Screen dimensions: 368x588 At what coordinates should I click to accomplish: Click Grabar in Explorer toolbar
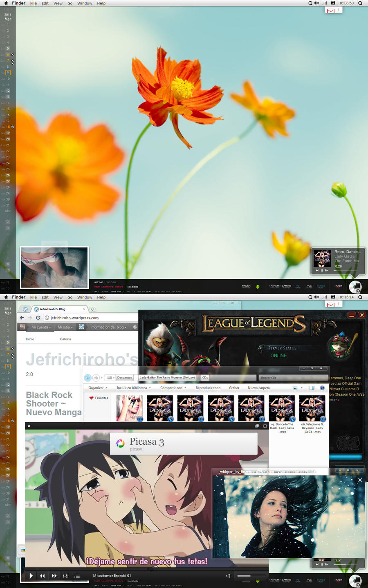tap(234, 388)
